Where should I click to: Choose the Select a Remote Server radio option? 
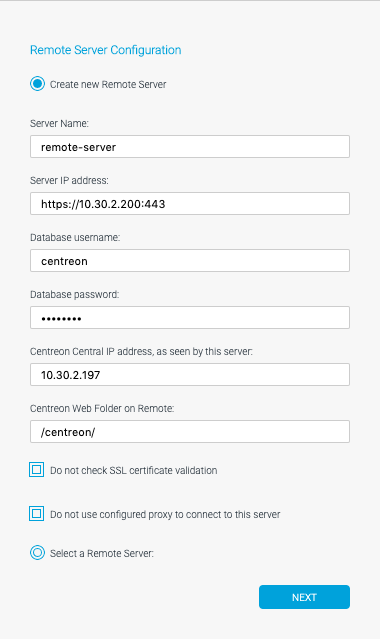(x=37, y=553)
